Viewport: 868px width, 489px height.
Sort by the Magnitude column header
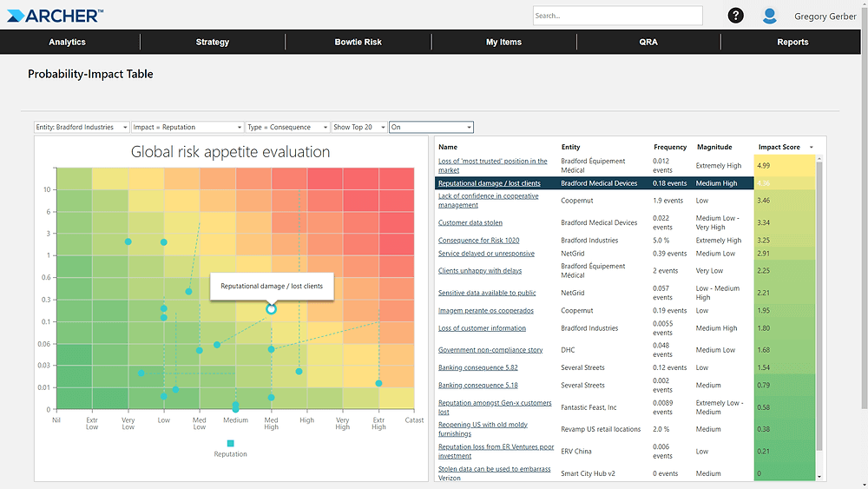point(714,148)
